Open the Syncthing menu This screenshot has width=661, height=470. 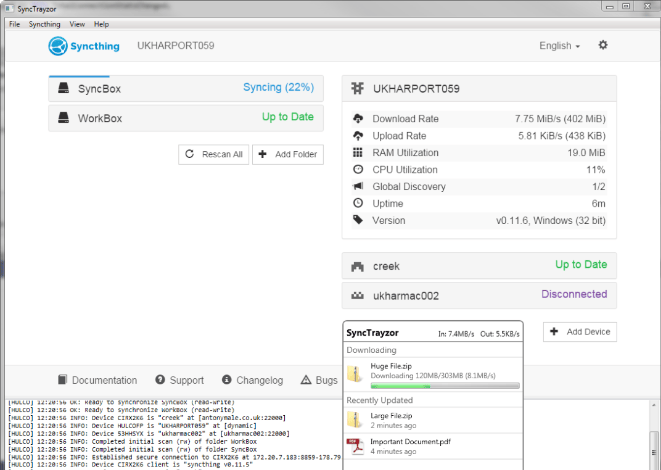pos(44,24)
